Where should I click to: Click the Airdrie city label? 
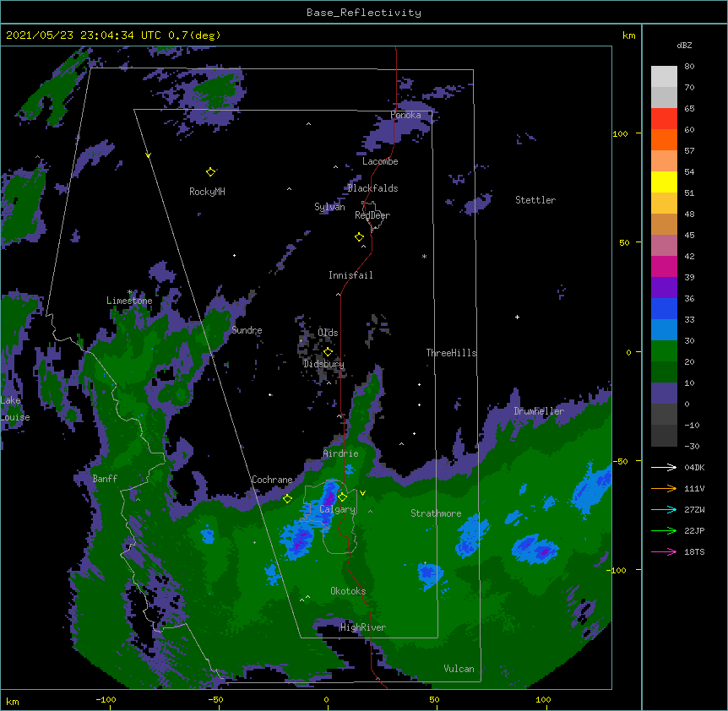[x=341, y=453]
